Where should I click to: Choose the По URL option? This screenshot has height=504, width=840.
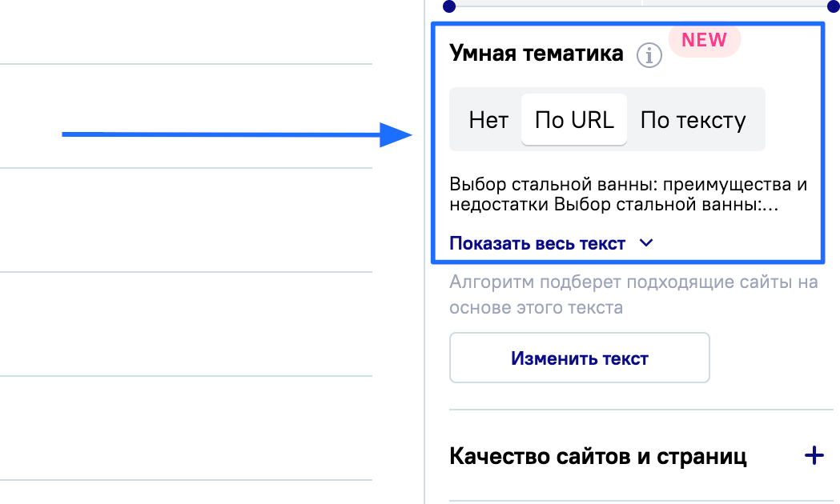coord(574,120)
